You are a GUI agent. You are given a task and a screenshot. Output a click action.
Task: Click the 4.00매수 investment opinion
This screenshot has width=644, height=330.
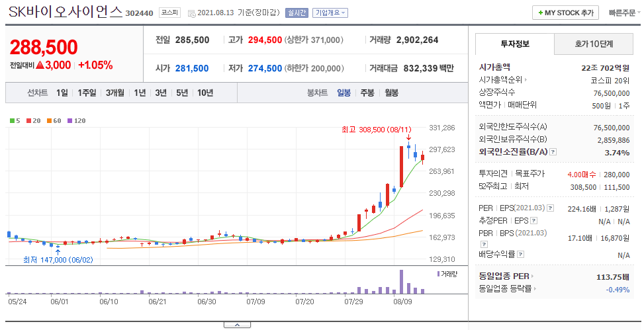582,175
